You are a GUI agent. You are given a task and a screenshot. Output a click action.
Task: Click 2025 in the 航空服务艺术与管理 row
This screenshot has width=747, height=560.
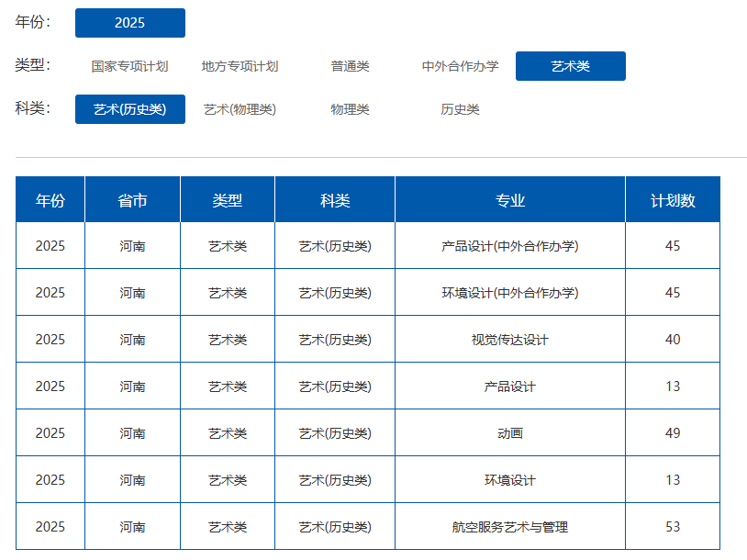tap(50, 527)
